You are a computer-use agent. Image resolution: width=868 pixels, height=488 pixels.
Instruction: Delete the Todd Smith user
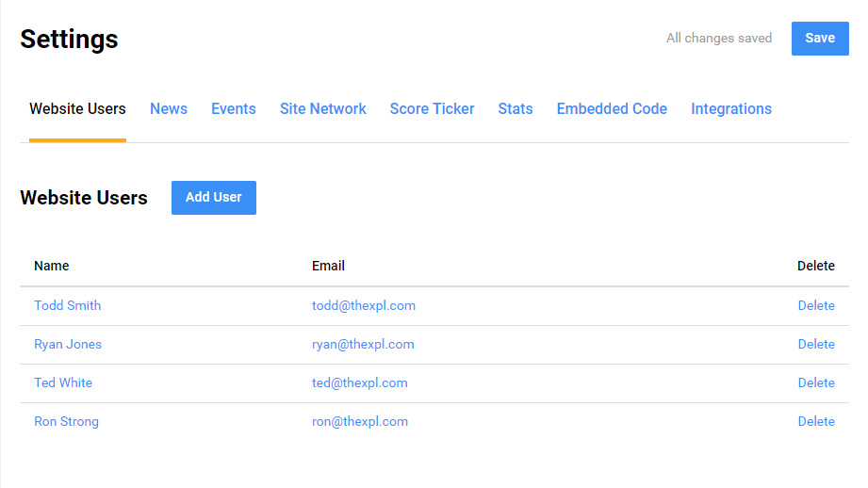pyautogui.click(x=816, y=306)
